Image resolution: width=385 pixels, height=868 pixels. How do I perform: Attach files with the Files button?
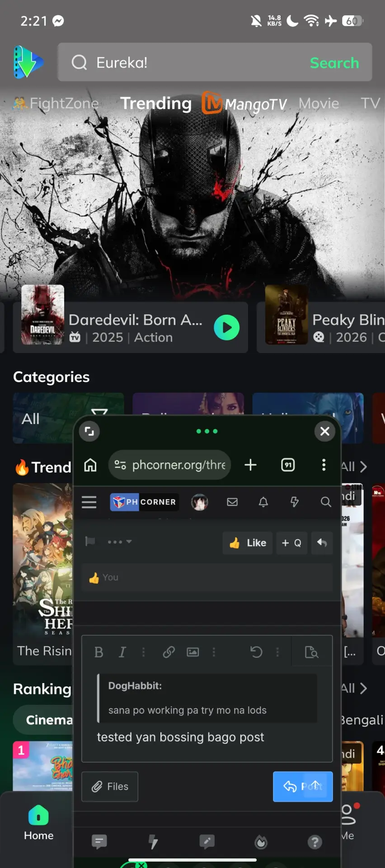click(x=110, y=787)
